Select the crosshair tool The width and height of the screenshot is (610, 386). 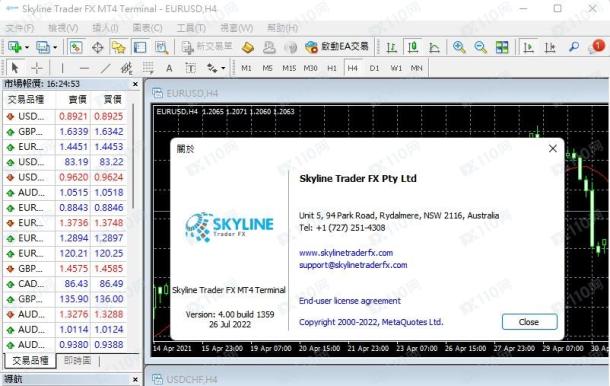[x=37, y=68]
